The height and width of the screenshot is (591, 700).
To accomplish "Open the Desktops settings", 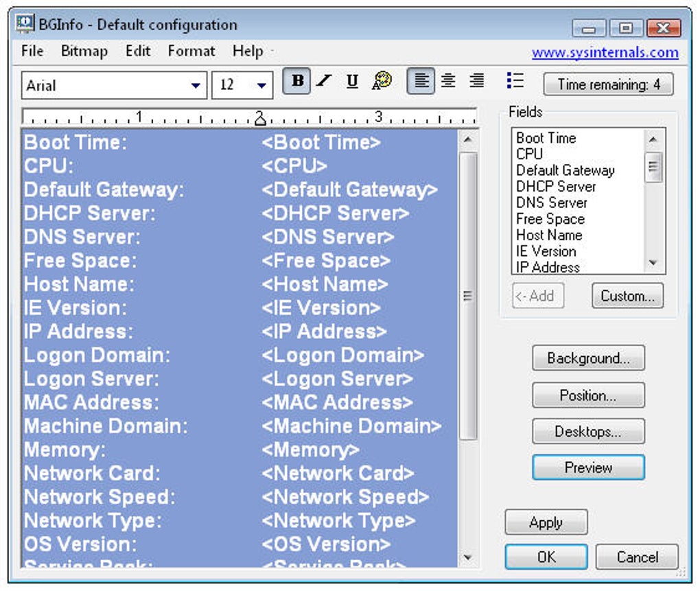I will click(x=588, y=431).
